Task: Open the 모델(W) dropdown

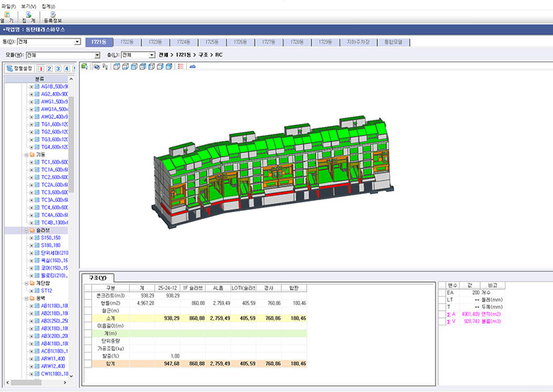Action: [63, 55]
